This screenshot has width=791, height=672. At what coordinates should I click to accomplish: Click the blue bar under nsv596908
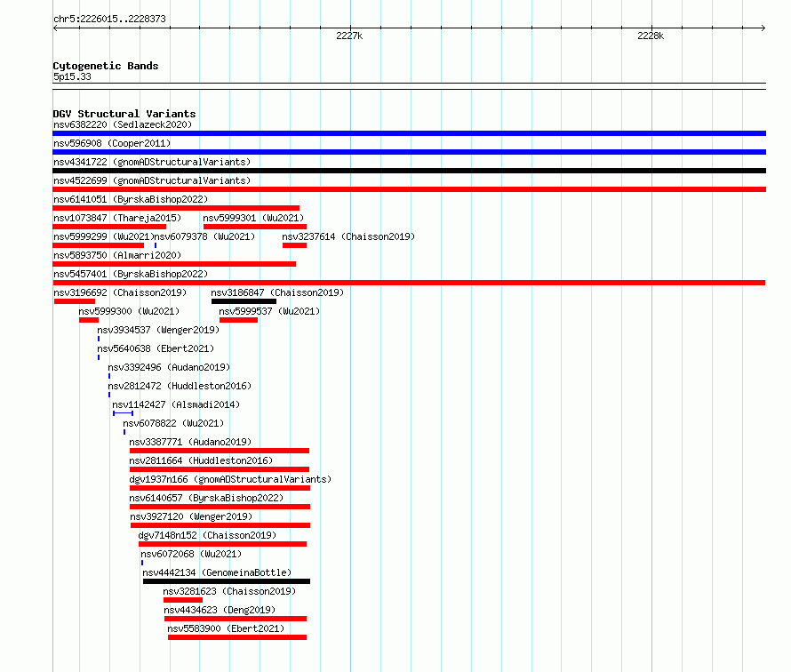pos(409,152)
